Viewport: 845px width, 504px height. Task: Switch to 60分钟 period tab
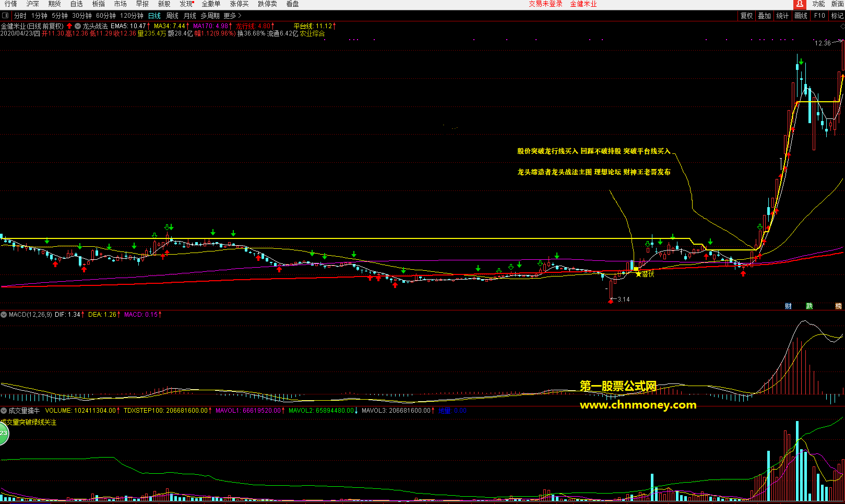105,16
